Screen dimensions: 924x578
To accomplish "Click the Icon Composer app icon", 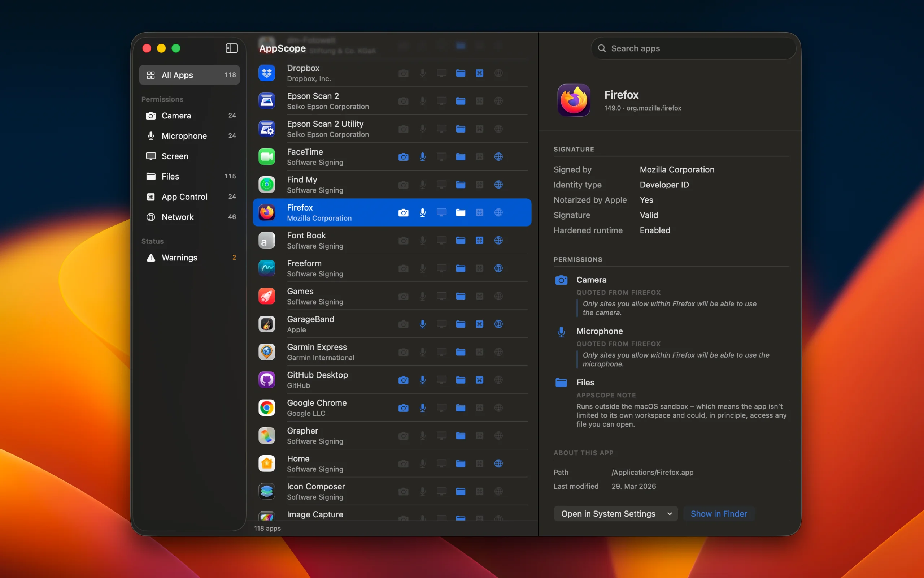I will [266, 492].
